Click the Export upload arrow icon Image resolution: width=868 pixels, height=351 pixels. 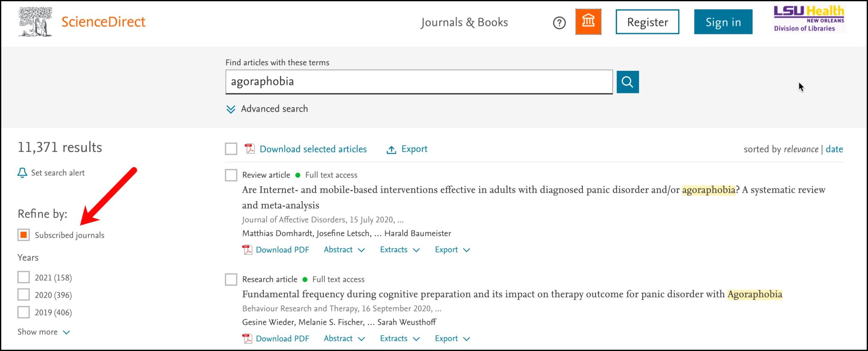click(391, 149)
